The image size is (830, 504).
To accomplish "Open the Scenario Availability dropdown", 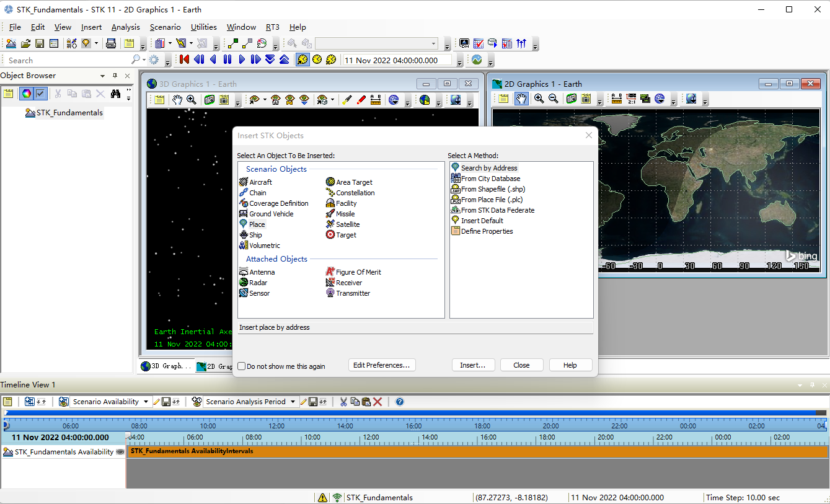I will (146, 402).
